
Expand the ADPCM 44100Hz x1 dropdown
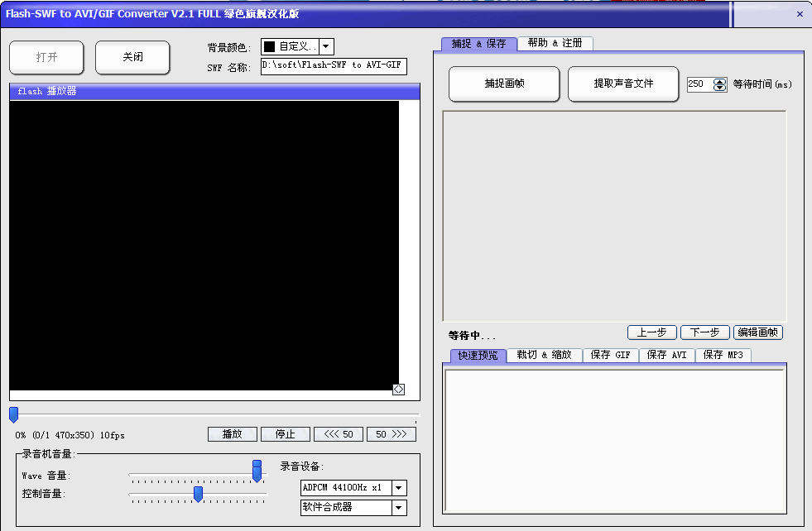click(399, 487)
